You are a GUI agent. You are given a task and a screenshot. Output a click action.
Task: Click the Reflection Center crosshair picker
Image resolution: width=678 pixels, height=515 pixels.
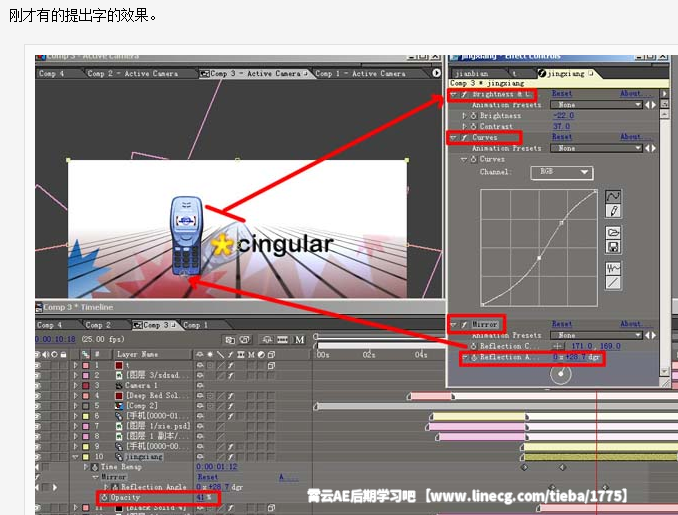(x=558, y=346)
